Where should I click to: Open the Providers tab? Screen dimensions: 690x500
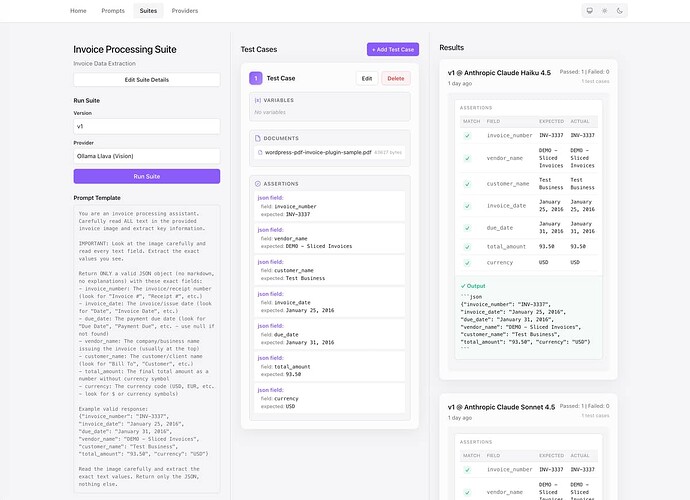(x=184, y=10)
